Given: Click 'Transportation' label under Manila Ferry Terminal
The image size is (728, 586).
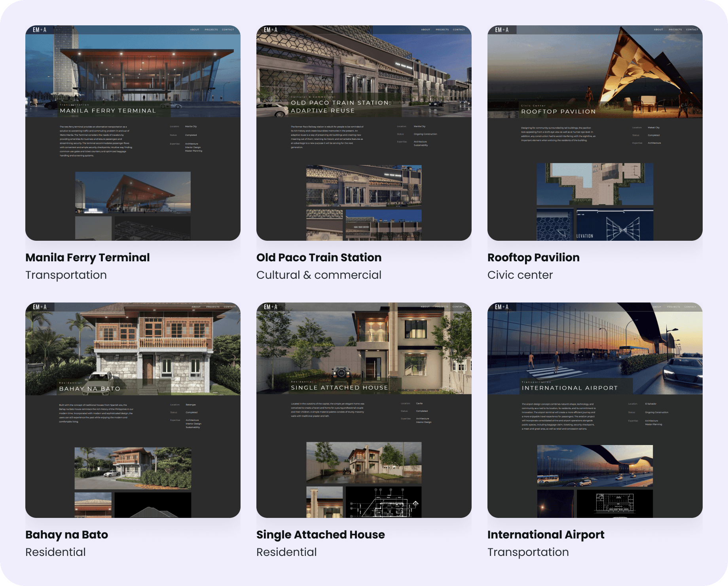Looking at the screenshot, I should point(66,275).
